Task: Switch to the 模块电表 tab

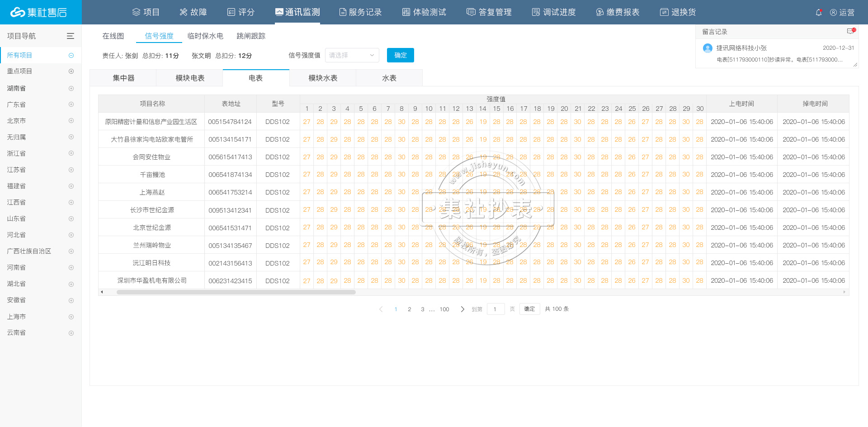Action: click(190, 78)
